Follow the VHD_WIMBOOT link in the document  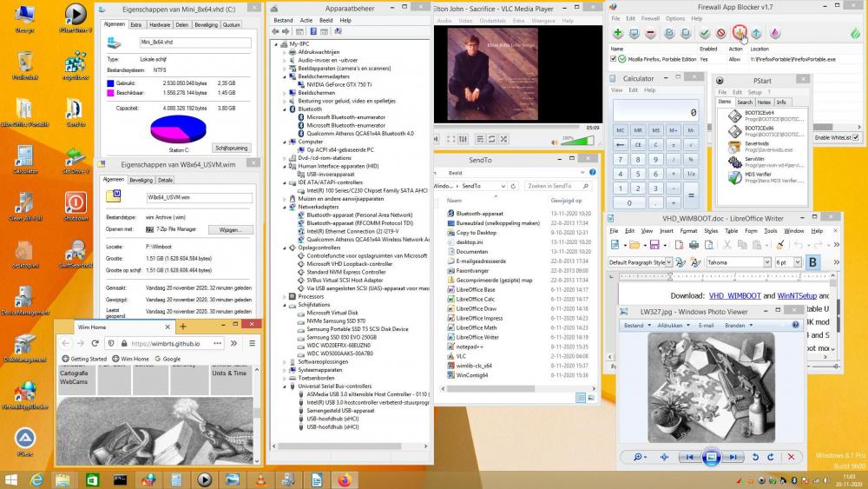point(734,295)
